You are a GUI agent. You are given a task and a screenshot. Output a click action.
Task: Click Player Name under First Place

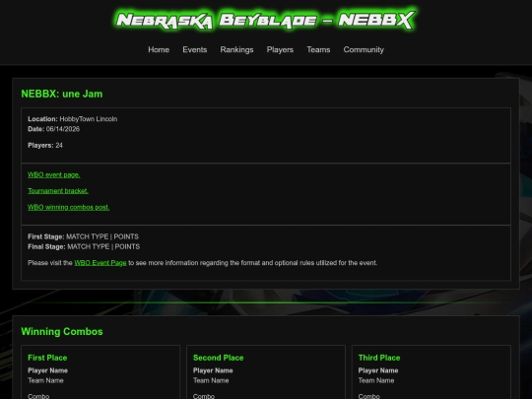pyautogui.click(x=48, y=370)
